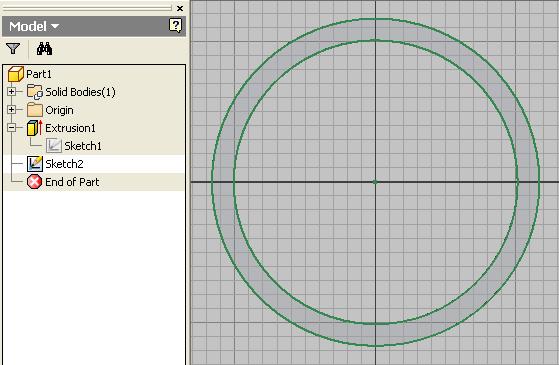Click the Solid Bodies folder icon

pos(35,92)
